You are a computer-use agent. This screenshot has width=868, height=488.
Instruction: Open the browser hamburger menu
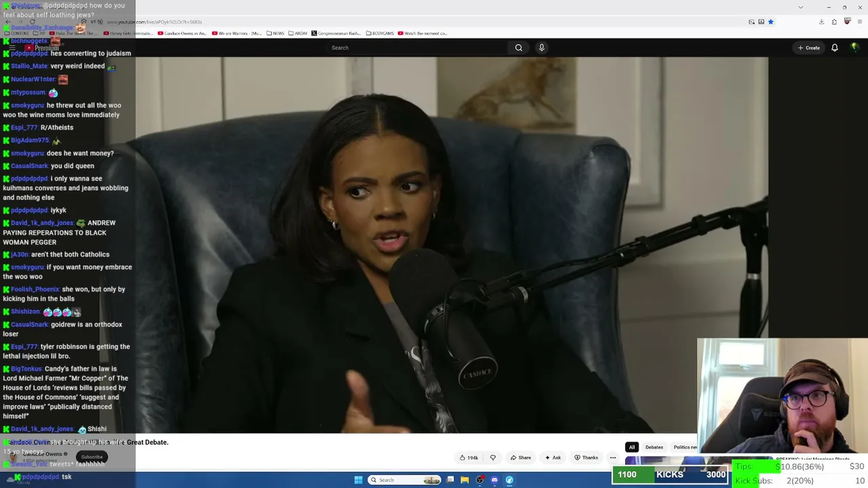[859, 22]
